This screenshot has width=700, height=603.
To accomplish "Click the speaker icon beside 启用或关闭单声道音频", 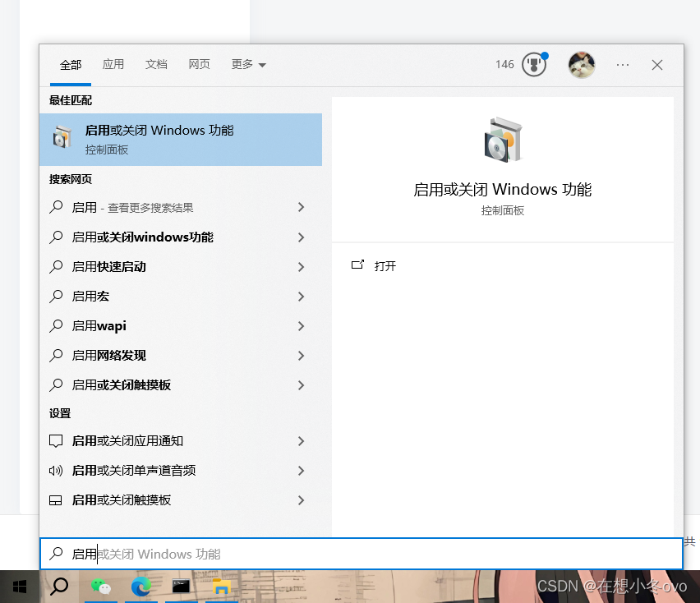I will point(56,471).
